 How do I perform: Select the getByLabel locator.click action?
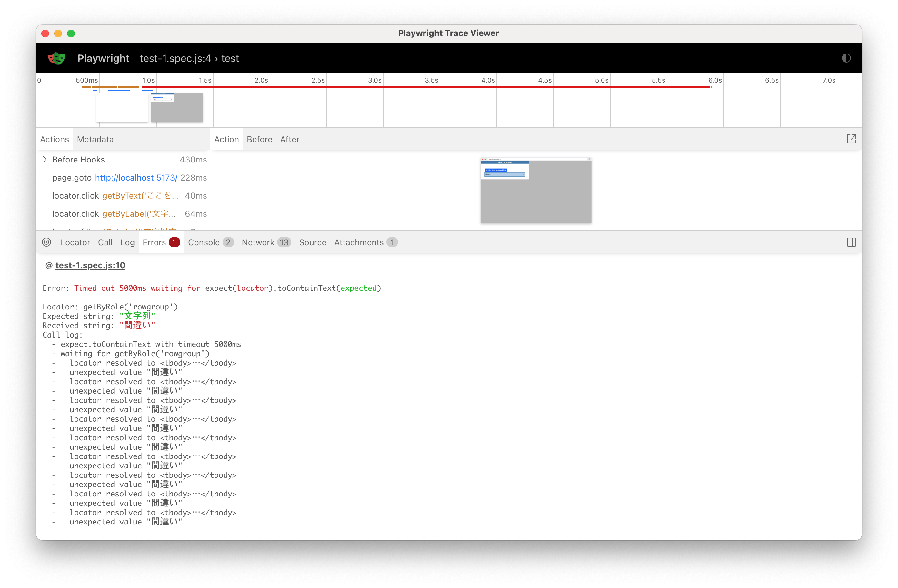[128, 214]
